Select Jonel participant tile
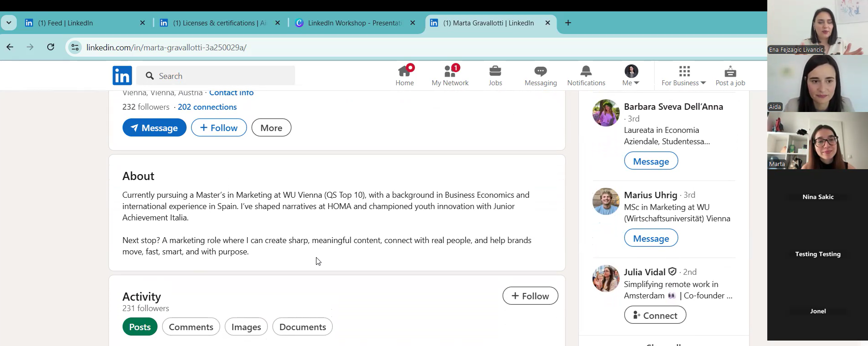The width and height of the screenshot is (868, 346). point(817,311)
